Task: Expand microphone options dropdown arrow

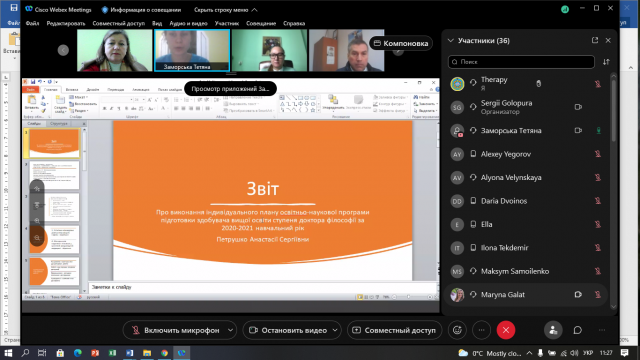Action: click(x=230, y=330)
